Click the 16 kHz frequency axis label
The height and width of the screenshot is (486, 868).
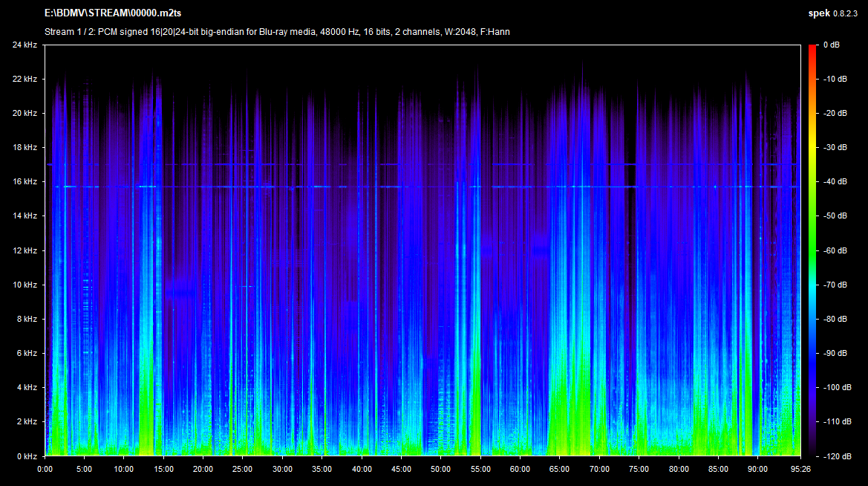click(x=25, y=182)
